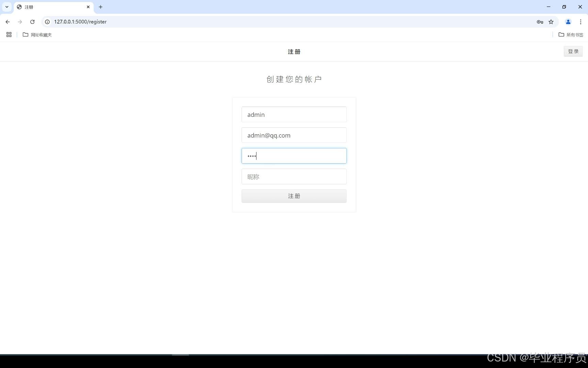Submit the form with 注册 button
Image resolution: width=588 pixels, height=368 pixels.
(294, 196)
